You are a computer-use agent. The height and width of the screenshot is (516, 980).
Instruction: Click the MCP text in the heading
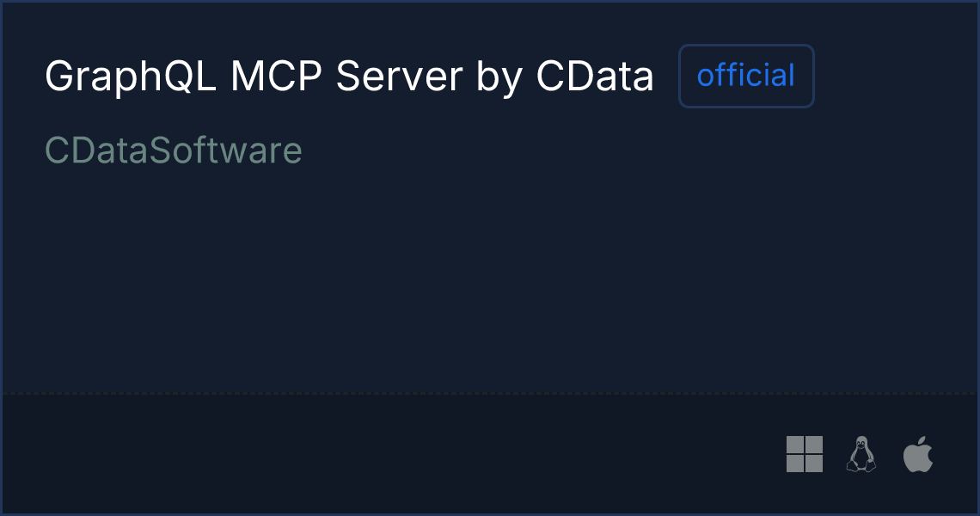(276, 77)
